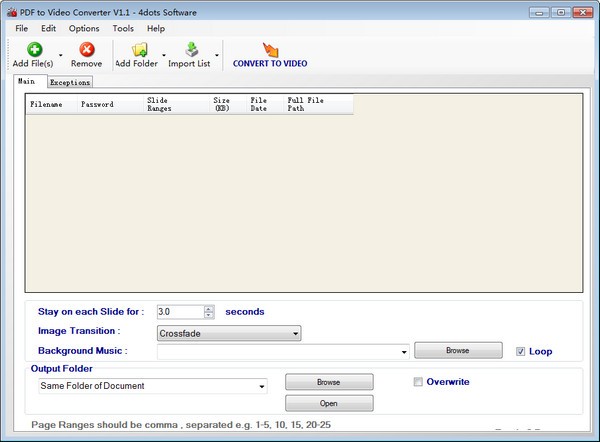Click the Filename column header
Image resolution: width=600 pixels, height=442 pixels.
[x=47, y=104]
